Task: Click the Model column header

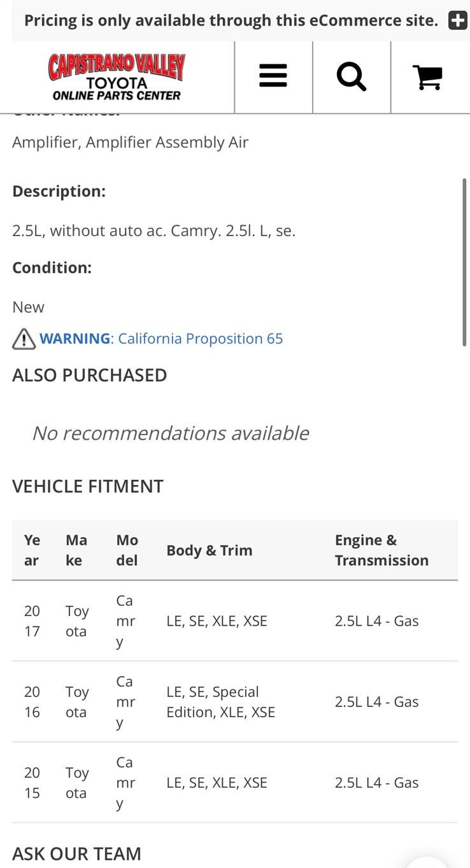Action: (x=127, y=550)
